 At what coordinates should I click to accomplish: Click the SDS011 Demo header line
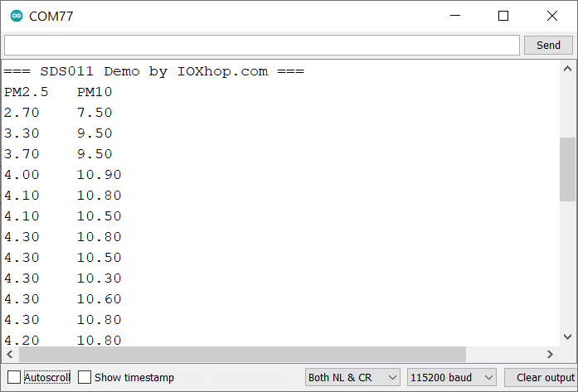click(x=154, y=71)
